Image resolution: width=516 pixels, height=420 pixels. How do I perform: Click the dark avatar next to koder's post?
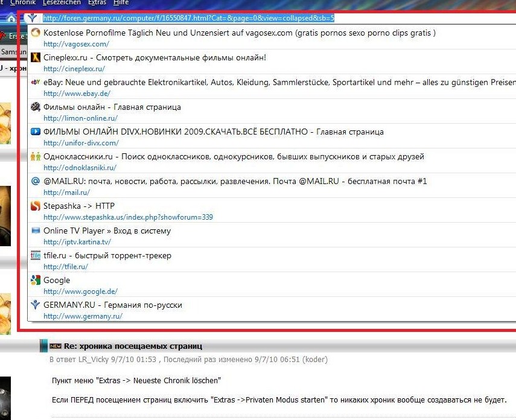click(5, 398)
